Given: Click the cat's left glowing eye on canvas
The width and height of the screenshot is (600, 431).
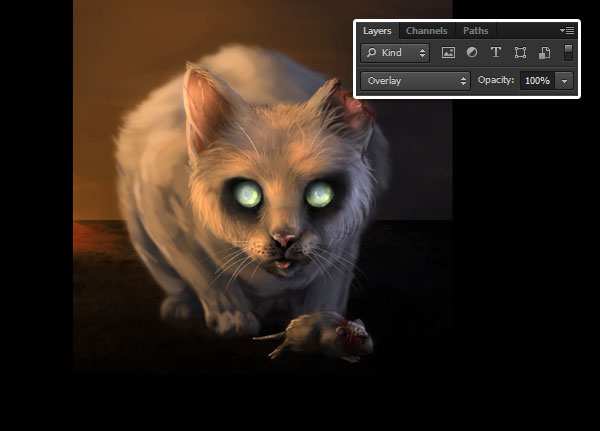Looking at the screenshot, I should [x=248, y=194].
